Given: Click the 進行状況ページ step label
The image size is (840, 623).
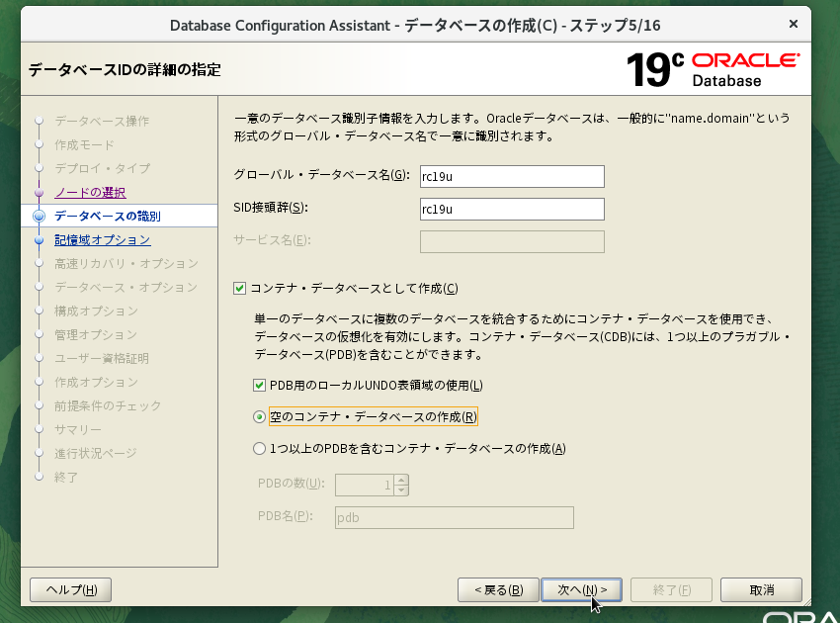Looking at the screenshot, I should click(x=95, y=453).
